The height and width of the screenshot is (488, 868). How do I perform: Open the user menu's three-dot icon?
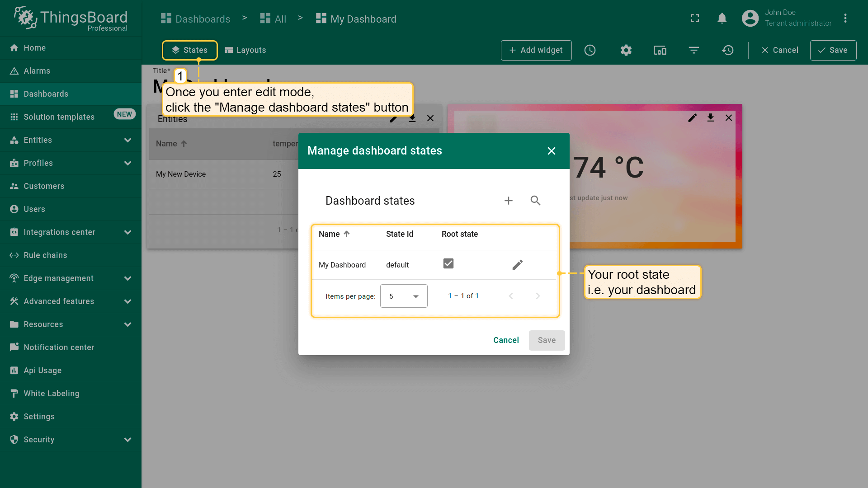click(x=845, y=19)
